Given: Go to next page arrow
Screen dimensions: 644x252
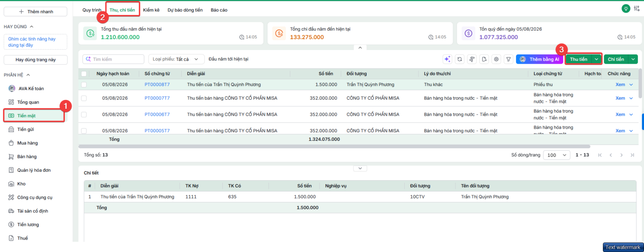Looking at the screenshot, I should point(621,155).
